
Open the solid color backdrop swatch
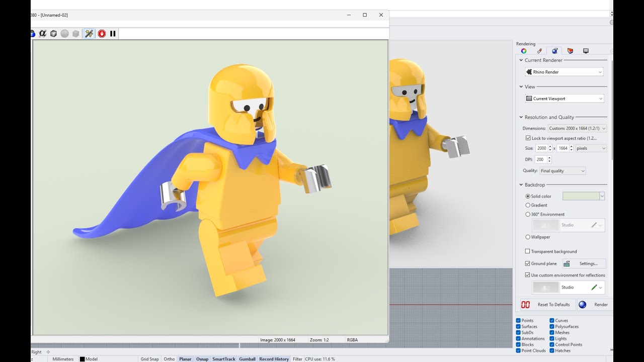click(581, 196)
